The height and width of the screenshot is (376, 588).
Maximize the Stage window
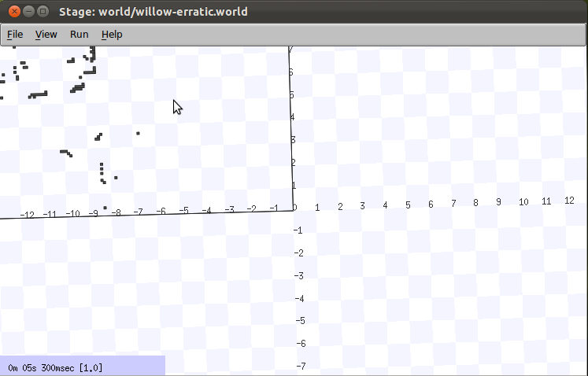tap(43, 11)
